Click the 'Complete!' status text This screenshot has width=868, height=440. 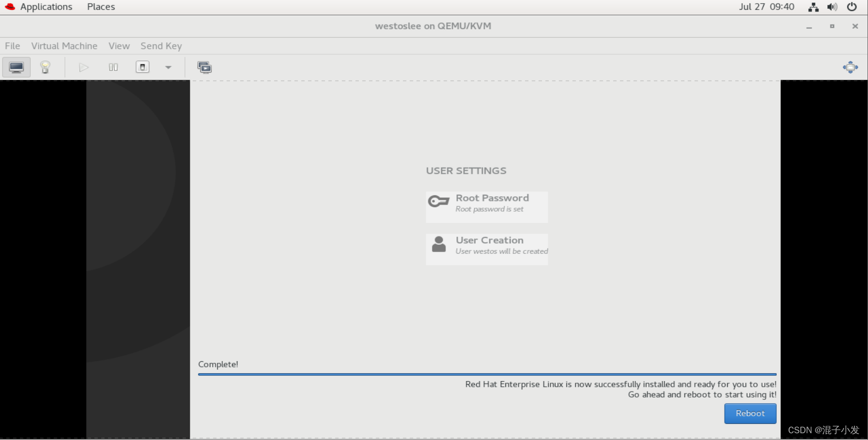(x=218, y=364)
